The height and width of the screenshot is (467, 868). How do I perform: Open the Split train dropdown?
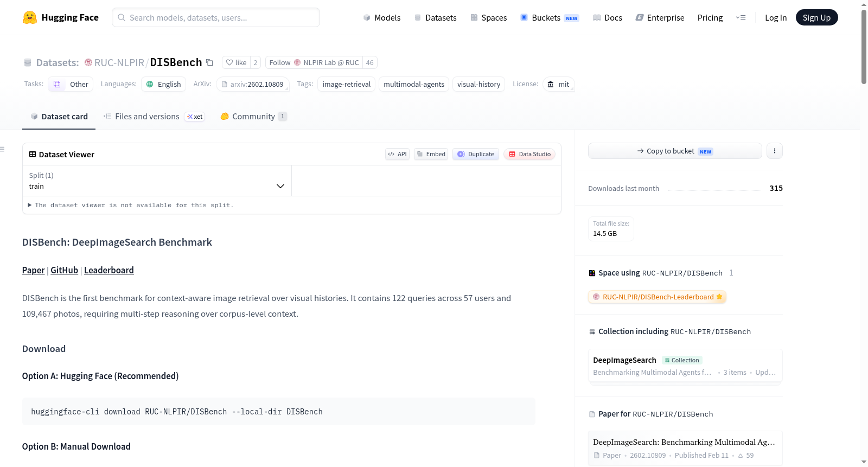click(157, 181)
